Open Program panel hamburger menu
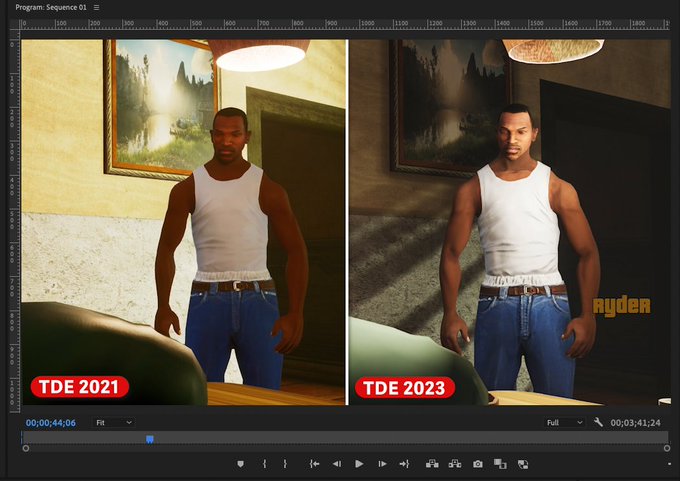Image resolution: width=680 pixels, height=481 pixels. point(96,7)
